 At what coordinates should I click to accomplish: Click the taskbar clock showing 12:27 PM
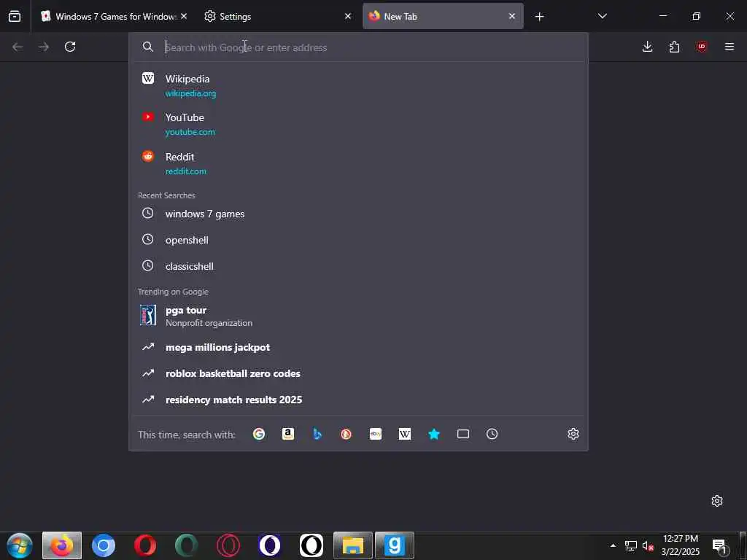click(681, 545)
